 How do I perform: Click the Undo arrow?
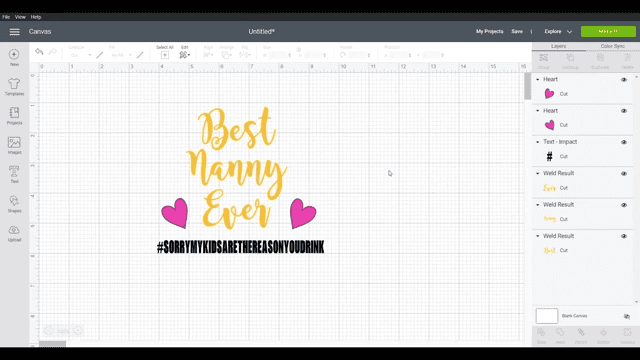coord(39,51)
